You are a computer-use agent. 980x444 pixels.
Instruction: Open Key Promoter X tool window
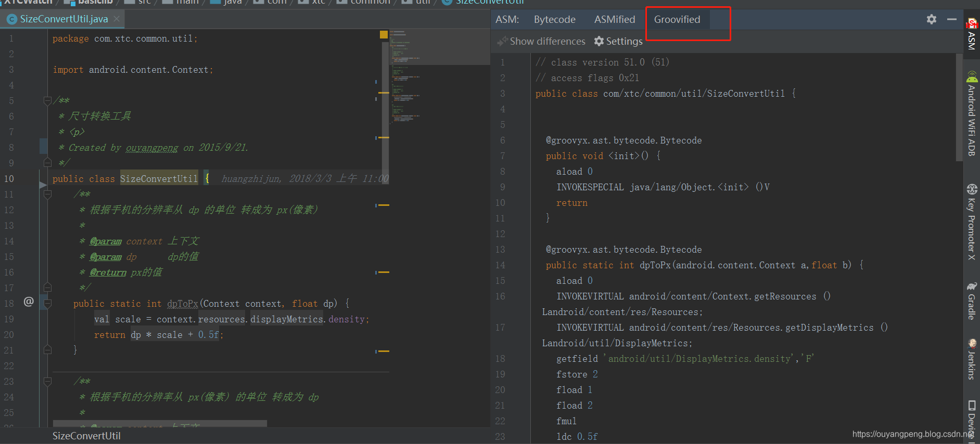tap(972, 221)
